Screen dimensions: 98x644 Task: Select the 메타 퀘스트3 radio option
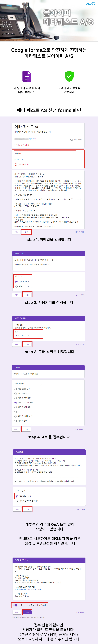pyautogui.click(x=17, y=286)
